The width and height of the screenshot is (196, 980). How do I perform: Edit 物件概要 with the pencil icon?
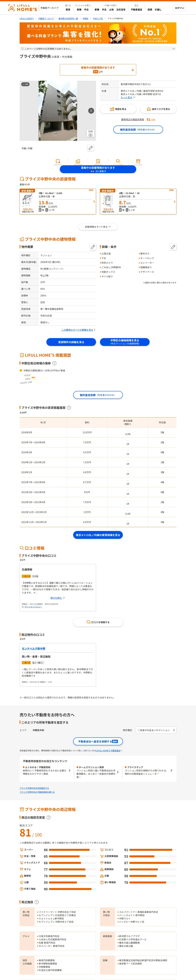click(x=93, y=247)
